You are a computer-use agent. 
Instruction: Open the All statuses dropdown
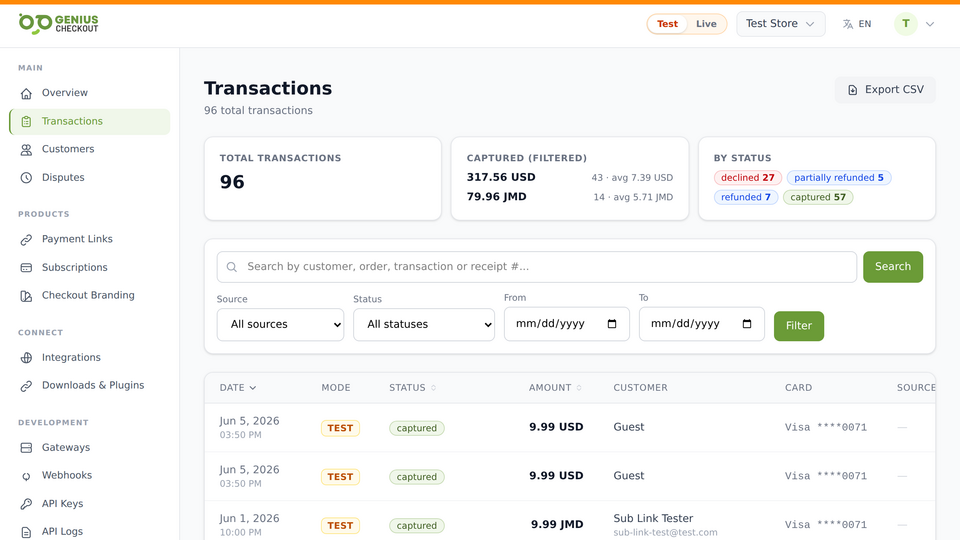[424, 324]
